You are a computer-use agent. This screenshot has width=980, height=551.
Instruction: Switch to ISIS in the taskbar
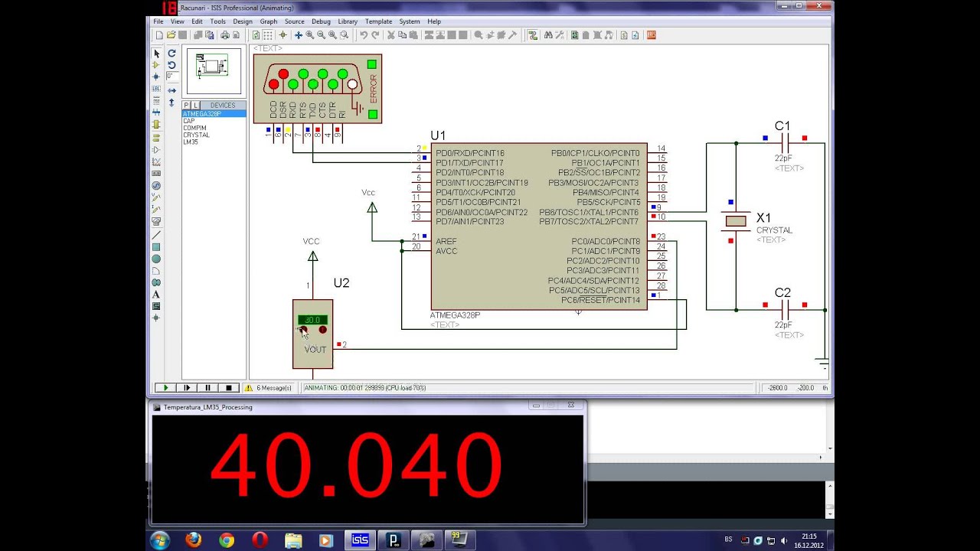click(x=359, y=540)
